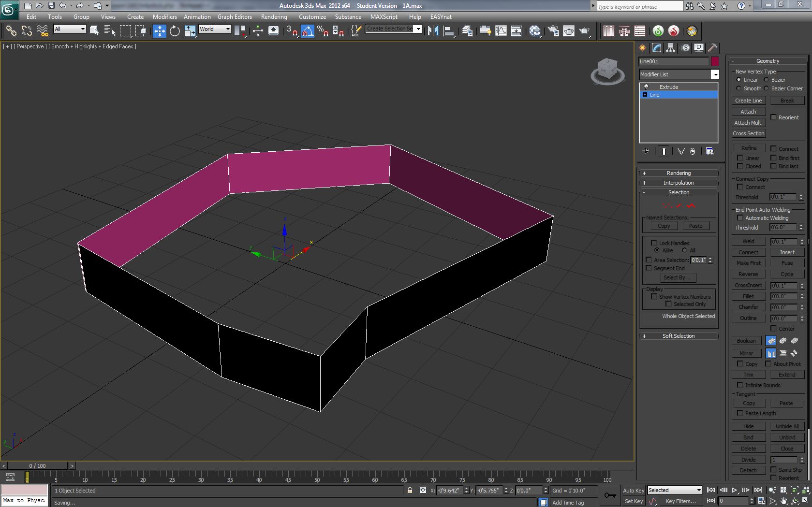Select the Rotate transform tool
The height and width of the screenshot is (507, 812).
point(175,31)
